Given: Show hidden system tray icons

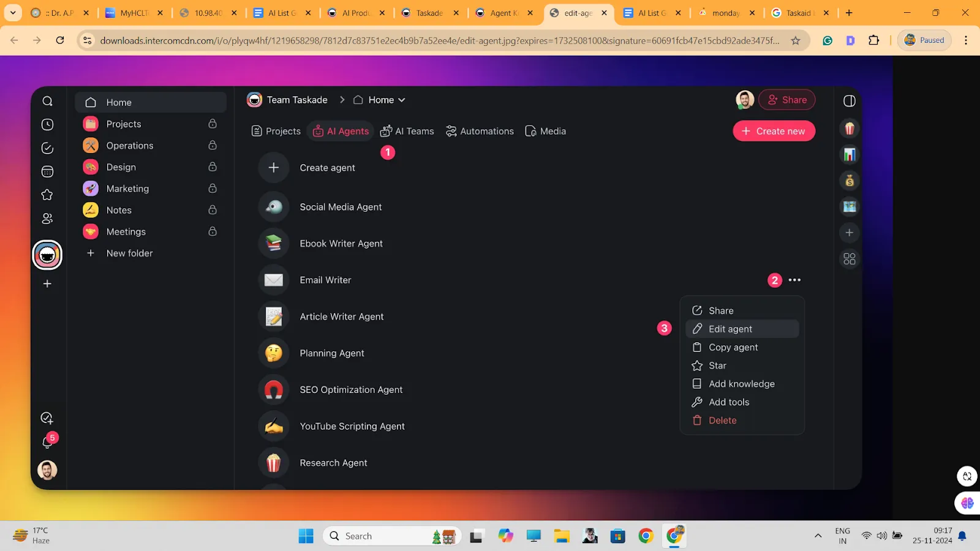Looking at the screenshot, I should tap(818, 536).
